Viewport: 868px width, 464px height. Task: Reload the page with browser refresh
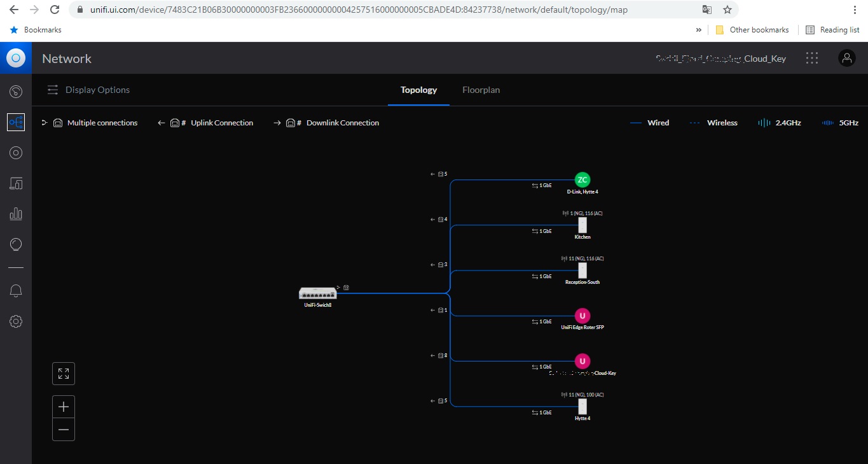pos(55,10)
